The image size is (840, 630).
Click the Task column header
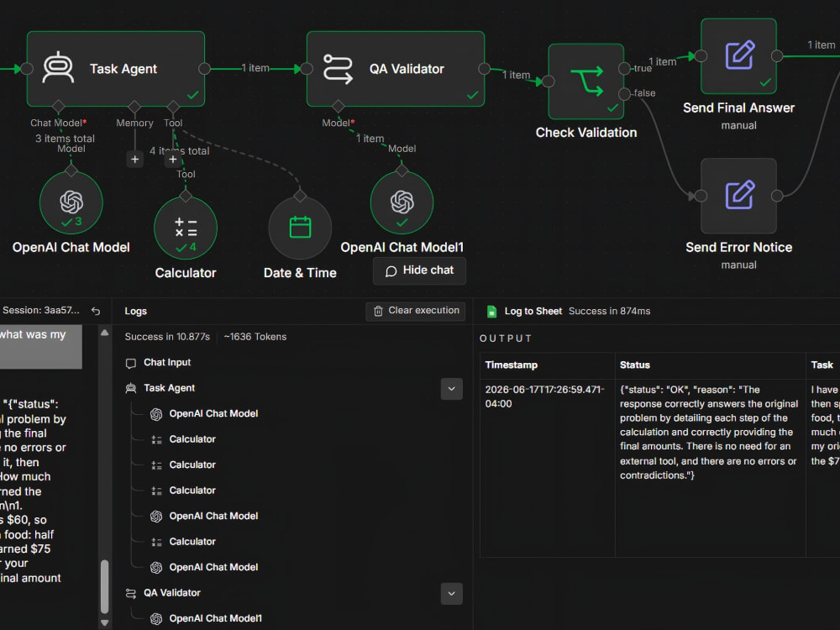(x=822, y=365)
